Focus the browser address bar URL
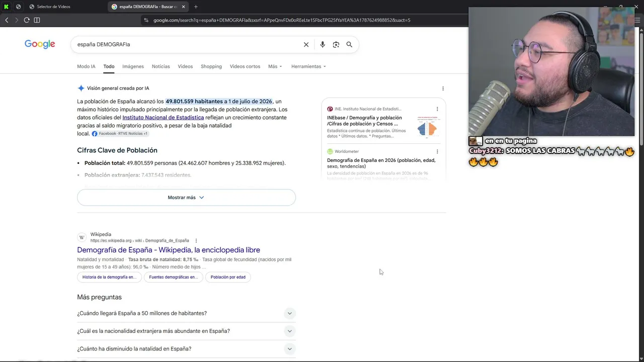Viewport: 644px width, 362px height. tap(282, 20)
